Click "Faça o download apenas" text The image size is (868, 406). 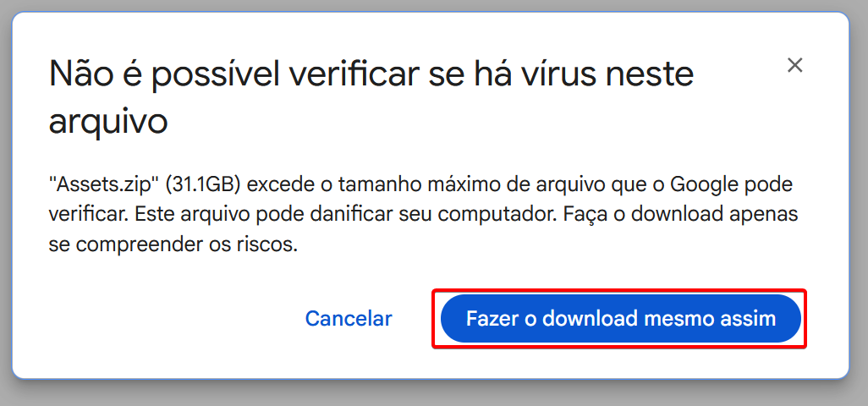coord(681,214)
